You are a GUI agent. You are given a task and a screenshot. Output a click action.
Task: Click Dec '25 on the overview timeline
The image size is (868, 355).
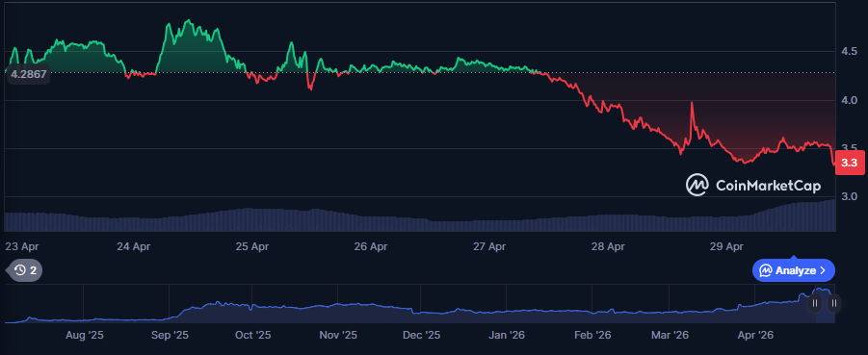click(421, 335)
